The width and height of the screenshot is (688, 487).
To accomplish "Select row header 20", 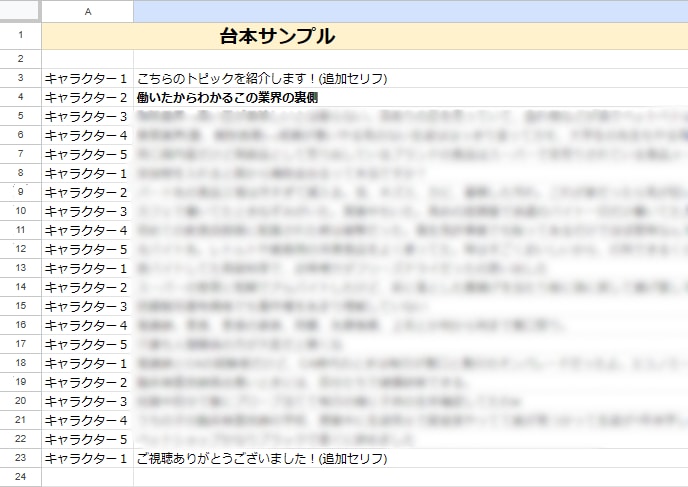I will 21,401.
